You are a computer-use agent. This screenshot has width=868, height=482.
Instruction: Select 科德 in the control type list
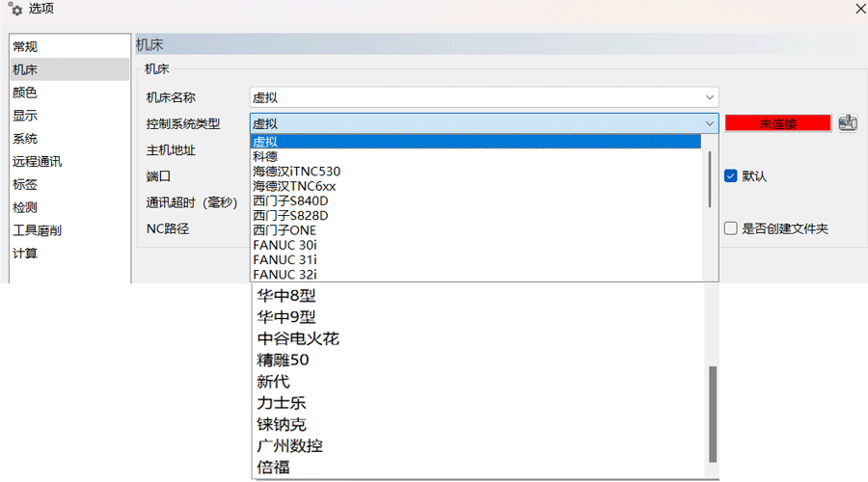point(476,156)
